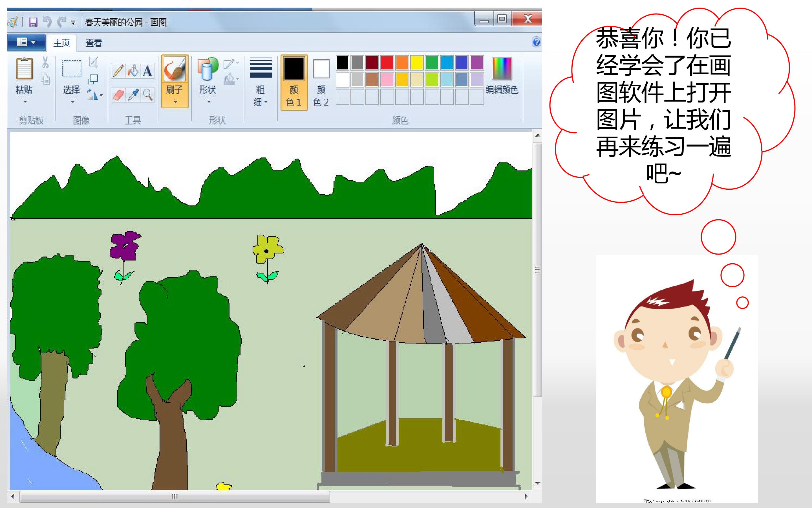The image size is (812, 508).
Task: Click the horizontal scrollbar thumb
Action: click(x=175, y=497)
